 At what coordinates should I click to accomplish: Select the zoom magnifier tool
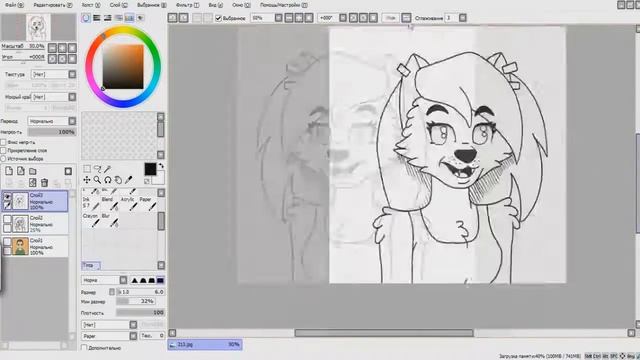[97, 180]
